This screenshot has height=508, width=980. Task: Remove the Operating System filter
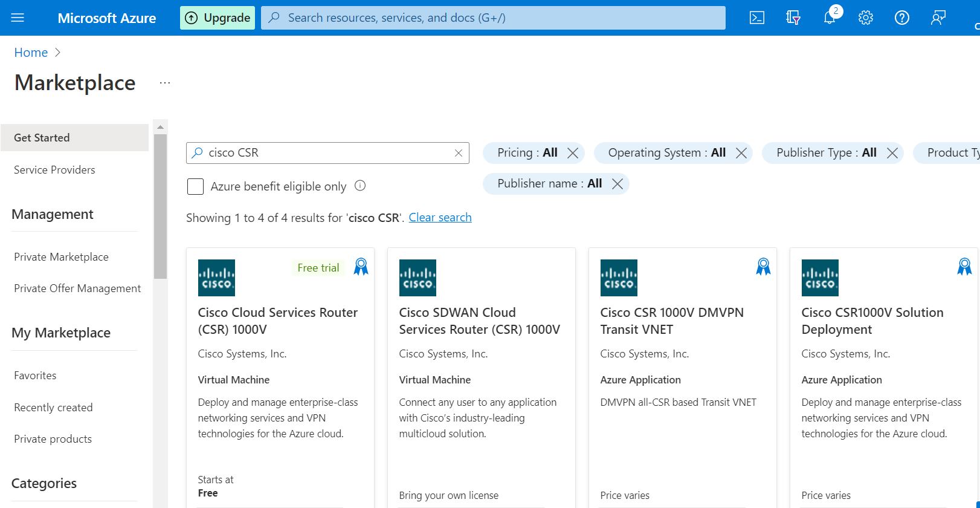[x=741, y=153]
